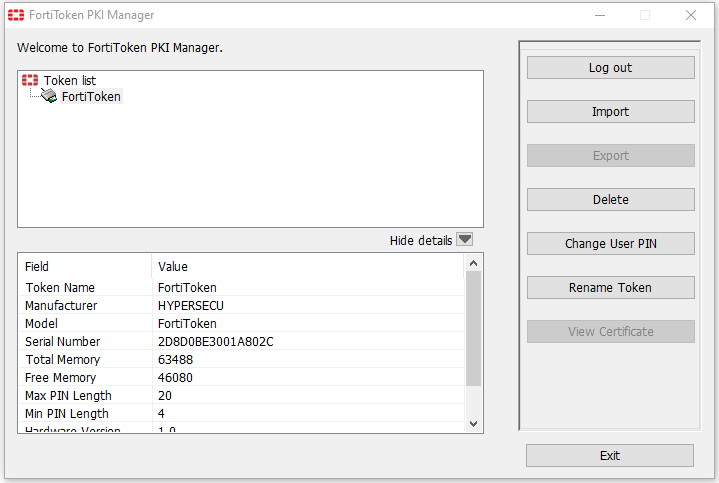Select the Min PIN Length field cell
Viewport: 719px width, 483px height.
[85, 413]
